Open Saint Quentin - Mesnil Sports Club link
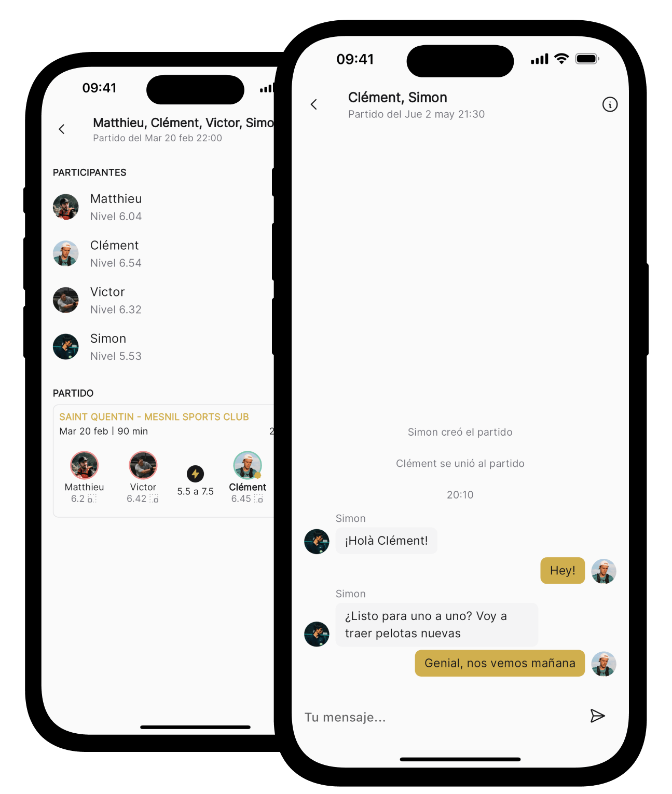The height and width of the screenshot is (794, 672). [154, 417]
